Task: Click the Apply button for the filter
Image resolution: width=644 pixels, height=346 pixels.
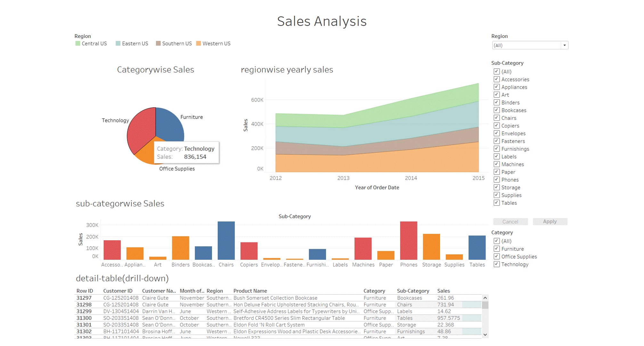Action: [x=550, y=221]
